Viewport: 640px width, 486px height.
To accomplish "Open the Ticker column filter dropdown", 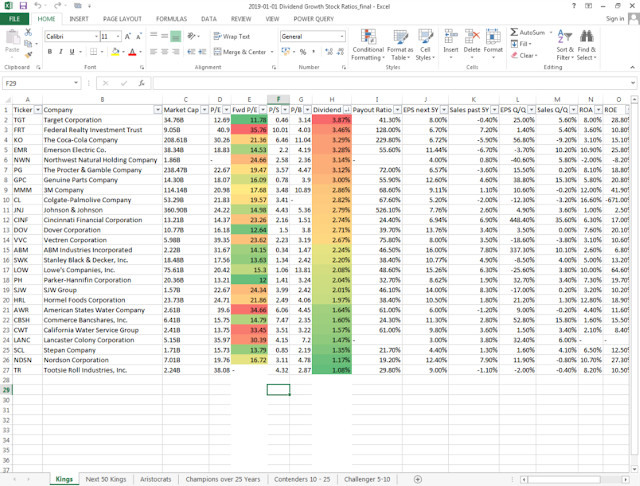I will pyautogui.click(x=38, y=110).
